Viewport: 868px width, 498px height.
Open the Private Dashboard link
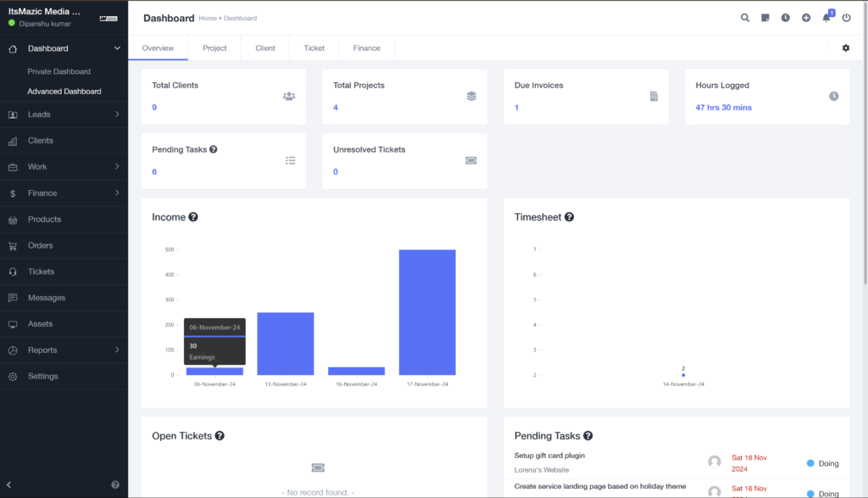point(58,72)
